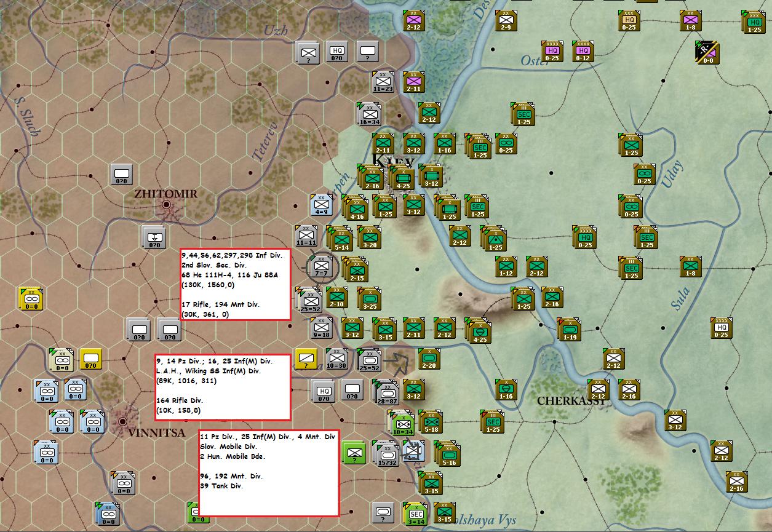The height and width of the screenshot is (532, 772).
Task: Click the Vinnitsa city marker
Action: coord(122,421)
